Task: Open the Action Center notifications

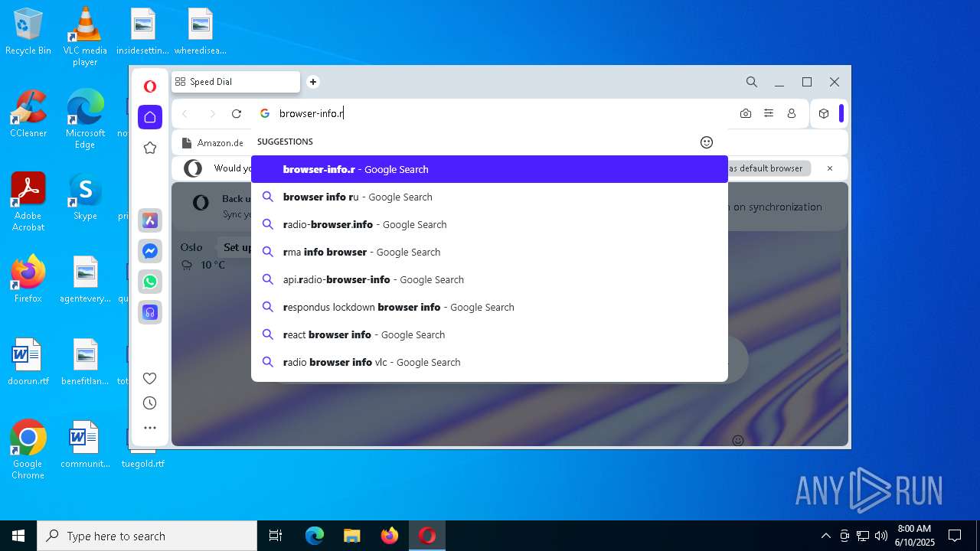Action: tap(955, 536)
